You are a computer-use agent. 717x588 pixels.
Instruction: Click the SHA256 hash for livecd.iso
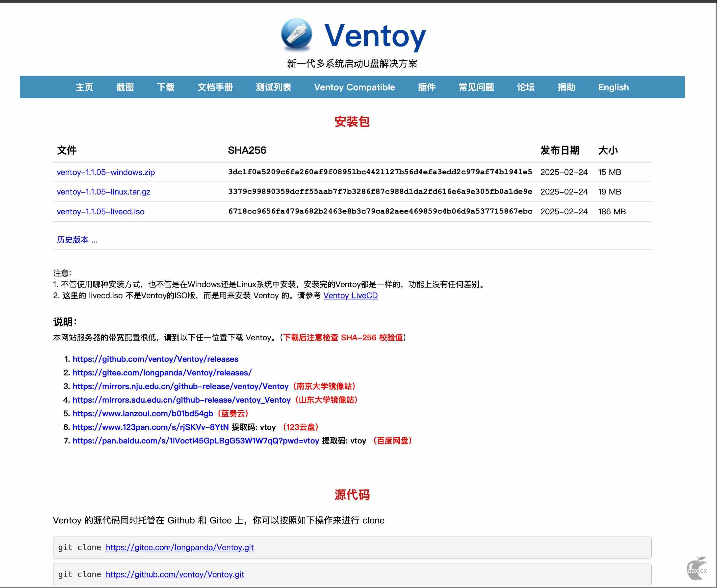click(x=380, y=211)
